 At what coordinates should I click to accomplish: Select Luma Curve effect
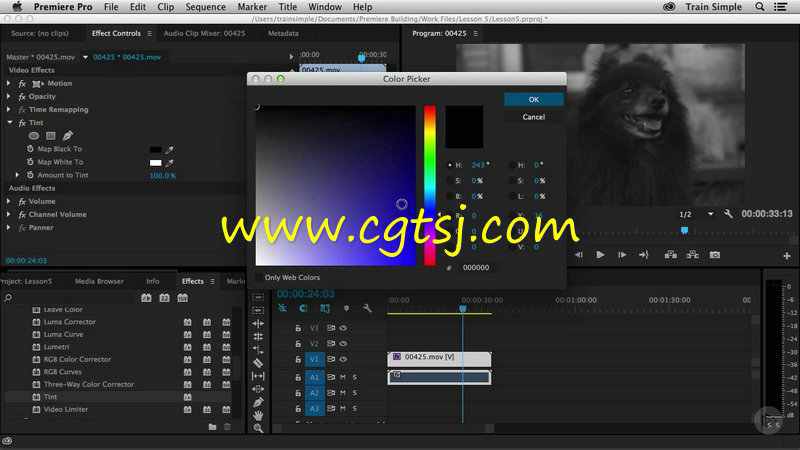pos(63,334)
